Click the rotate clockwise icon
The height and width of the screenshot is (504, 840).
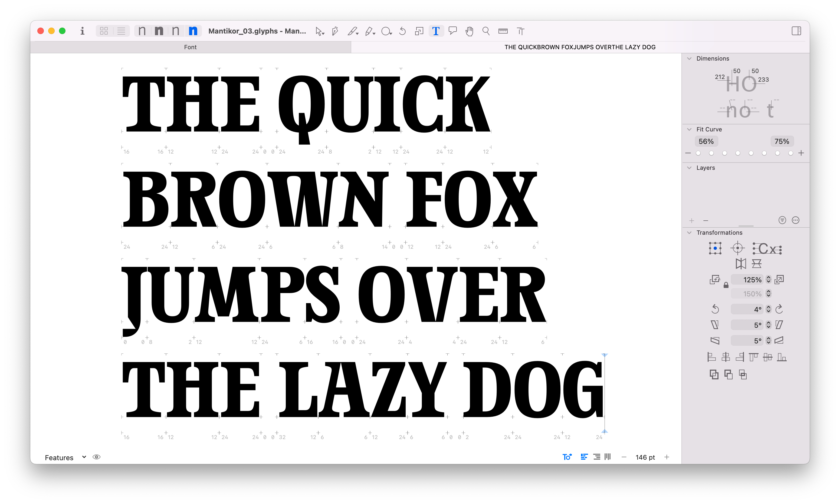pos(779,309)
